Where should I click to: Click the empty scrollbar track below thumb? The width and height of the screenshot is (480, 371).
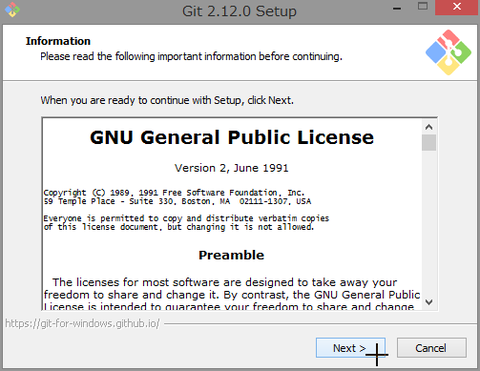(x=429, y=223)
